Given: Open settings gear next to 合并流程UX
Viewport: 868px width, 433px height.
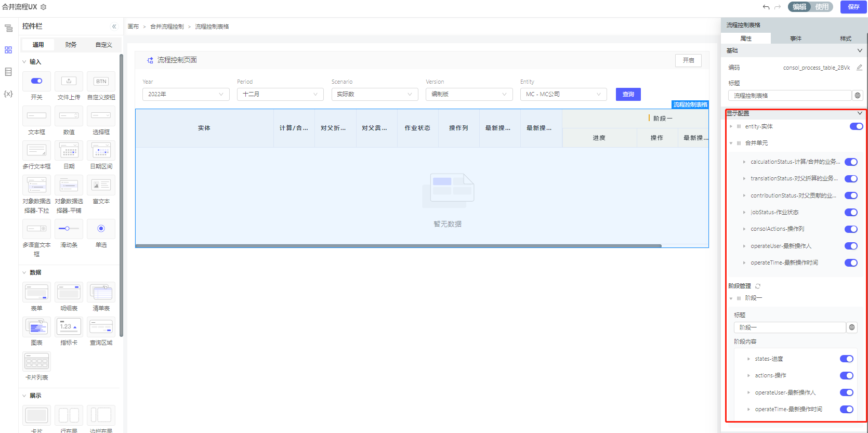Looking at the screenshot, I should pyautogui.click(x=44, y=7).
